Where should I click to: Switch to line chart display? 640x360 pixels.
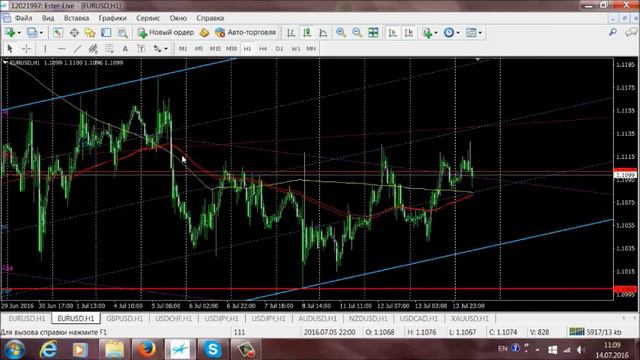tap(323, 33)
